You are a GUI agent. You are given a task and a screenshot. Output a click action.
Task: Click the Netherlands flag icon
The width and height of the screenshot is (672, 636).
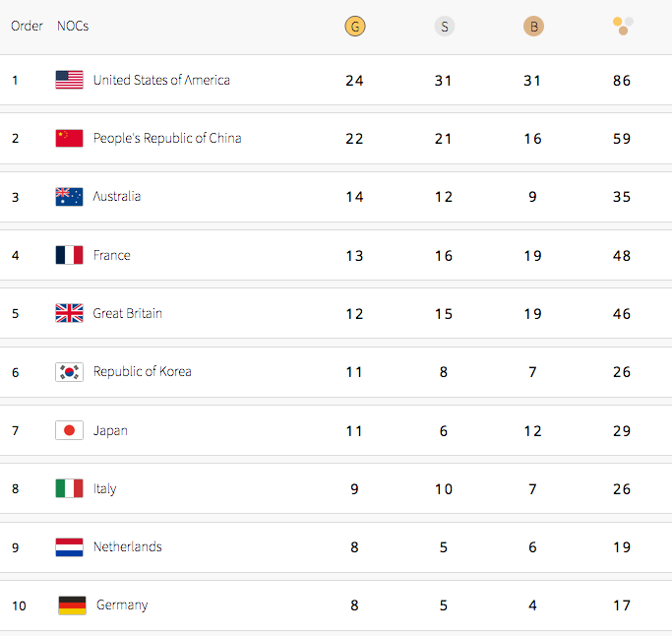click(69, 546)
